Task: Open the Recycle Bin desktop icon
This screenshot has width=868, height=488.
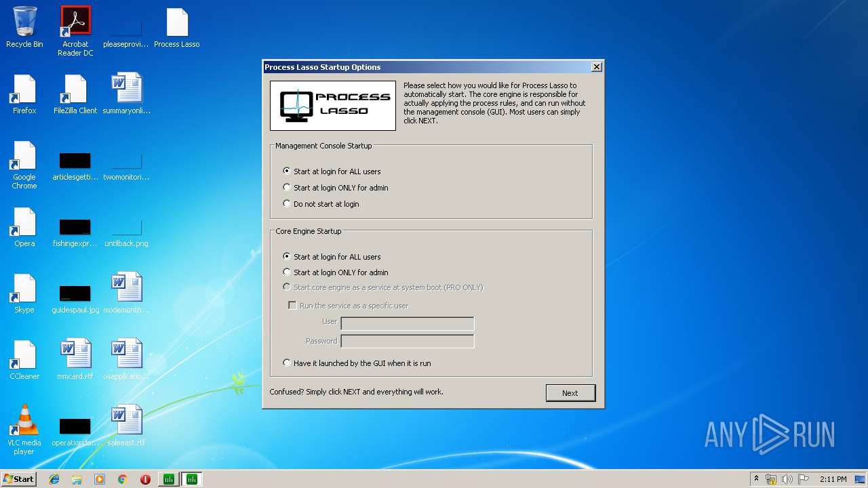Action: pos(24,27)
